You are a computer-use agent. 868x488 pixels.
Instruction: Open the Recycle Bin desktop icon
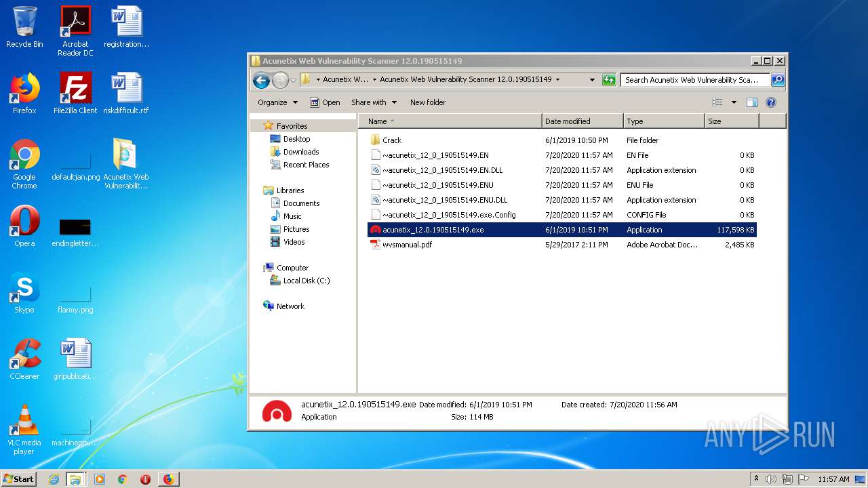[x=24, y=27]
